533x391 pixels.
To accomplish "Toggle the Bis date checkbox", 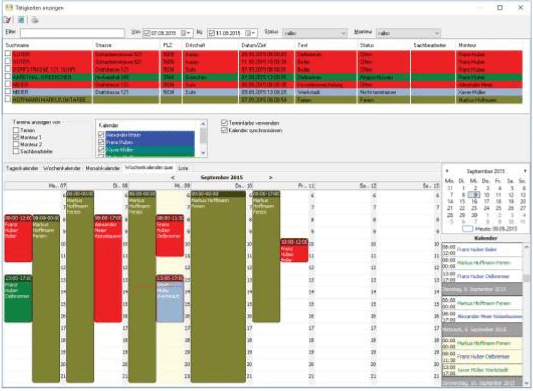I will (x=212, y=33).
